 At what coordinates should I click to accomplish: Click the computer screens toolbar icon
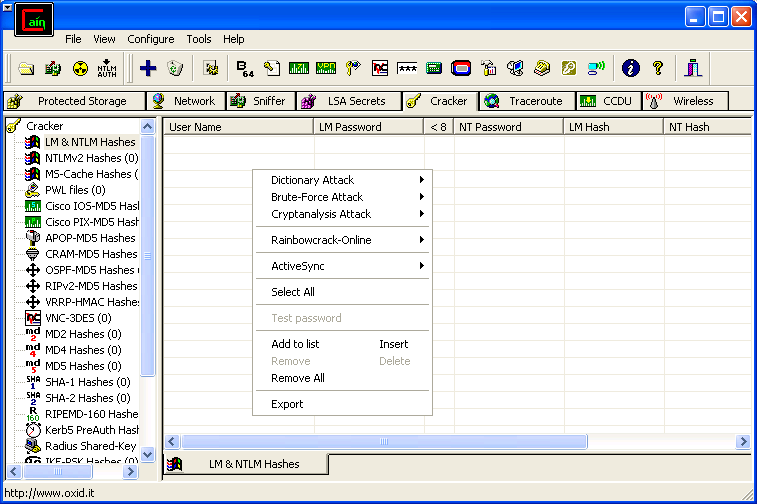coord(515,68)
